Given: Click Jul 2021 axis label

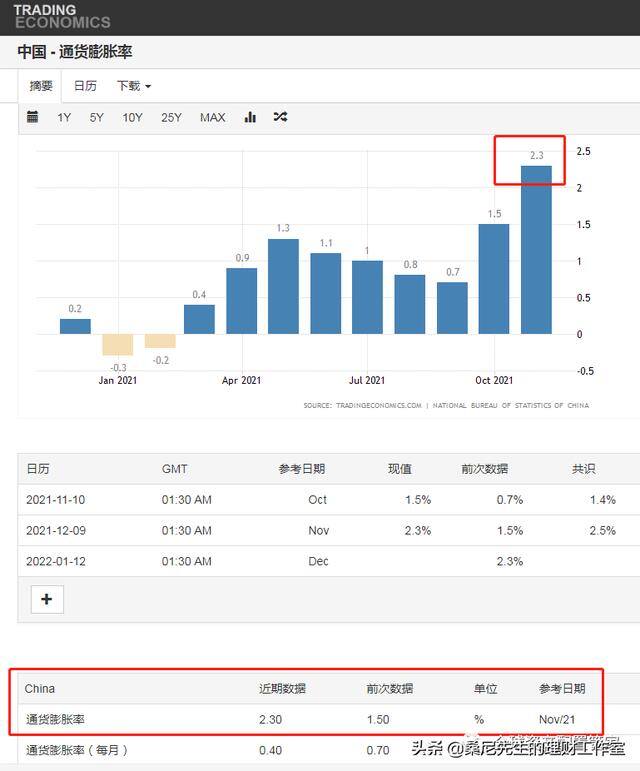Looking at the screenshot, I should coord(367,380).
